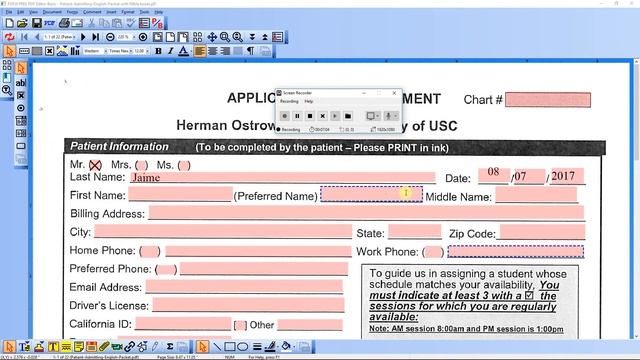Viewport: 640px width, 360px height.
Task: Jump to last page button
Action: 96,37
